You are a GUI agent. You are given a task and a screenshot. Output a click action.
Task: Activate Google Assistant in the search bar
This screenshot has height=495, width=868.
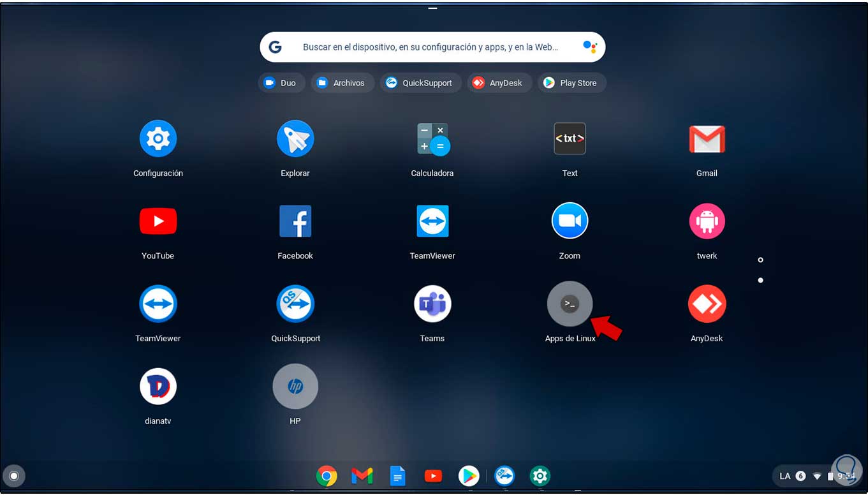coord(589,47)
